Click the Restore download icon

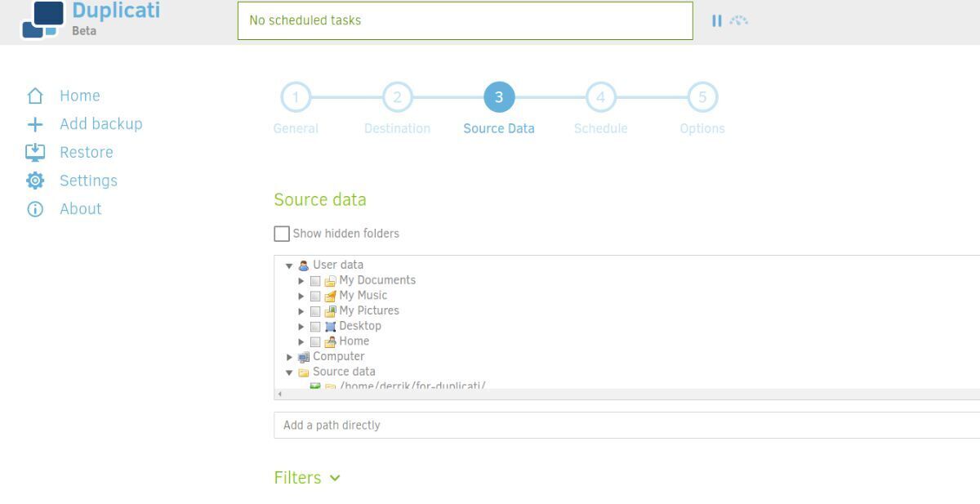pos(35,153)
